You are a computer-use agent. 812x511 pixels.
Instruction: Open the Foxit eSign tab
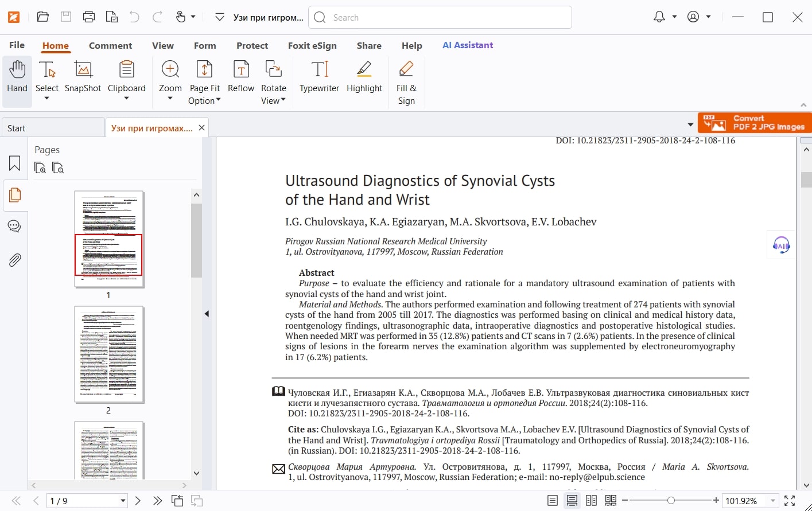312,45
